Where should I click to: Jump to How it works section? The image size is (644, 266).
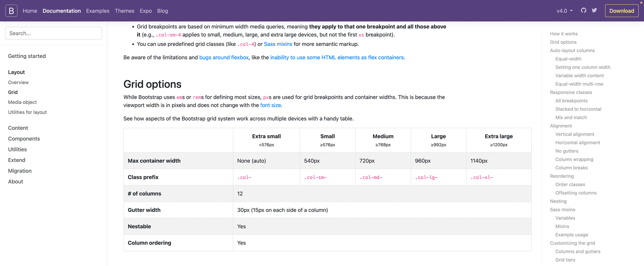(564, 34)
